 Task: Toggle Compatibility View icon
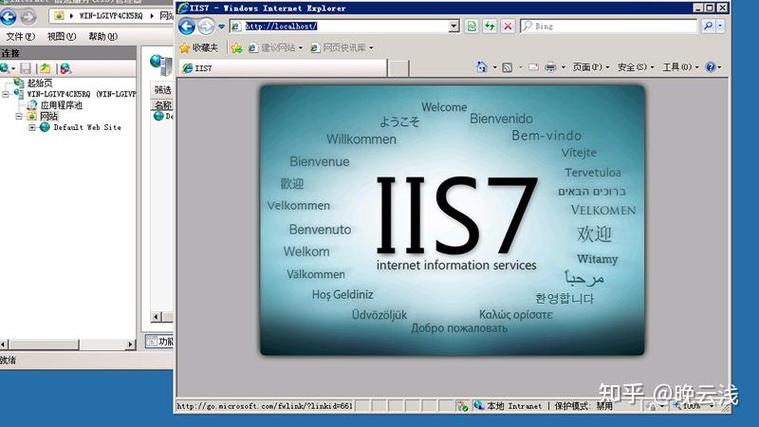[471, 26]
